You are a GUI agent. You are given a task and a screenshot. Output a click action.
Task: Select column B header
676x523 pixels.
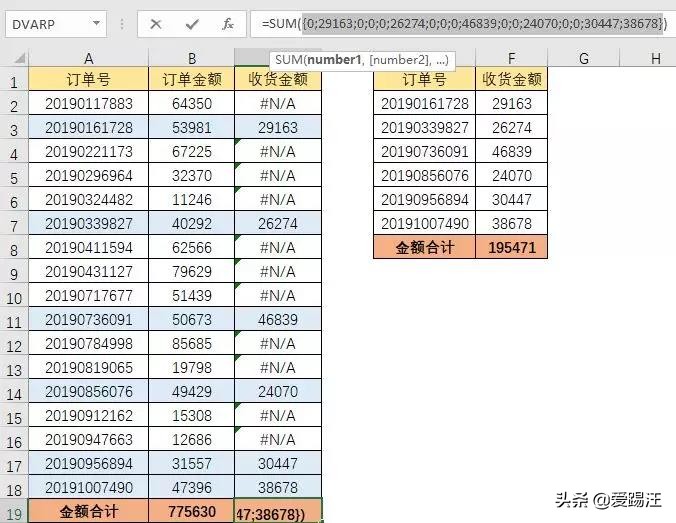point(192,58)
